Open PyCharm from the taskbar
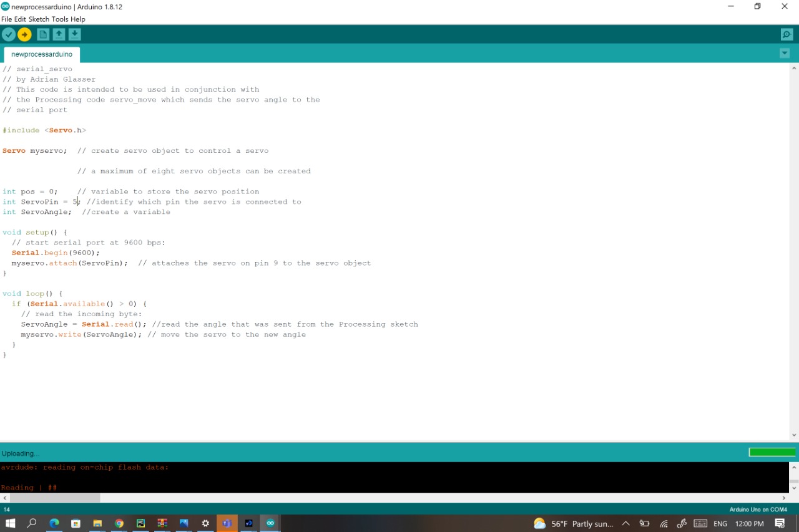Image resolution: width=799 pixels, height=532 pixels. 140,523
